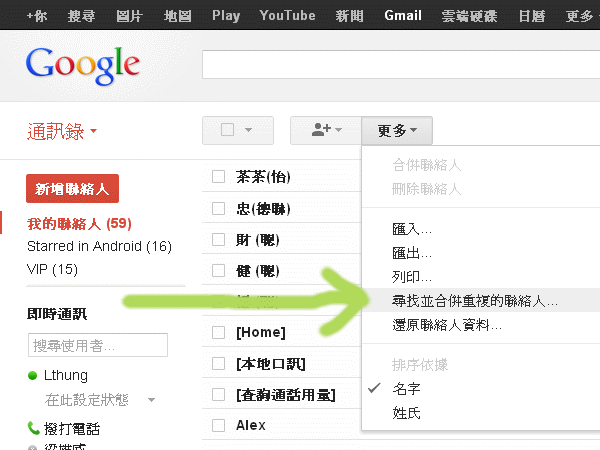Open 新聞 in the top bar
Viewport: 600px width, 450px height.
349,16
